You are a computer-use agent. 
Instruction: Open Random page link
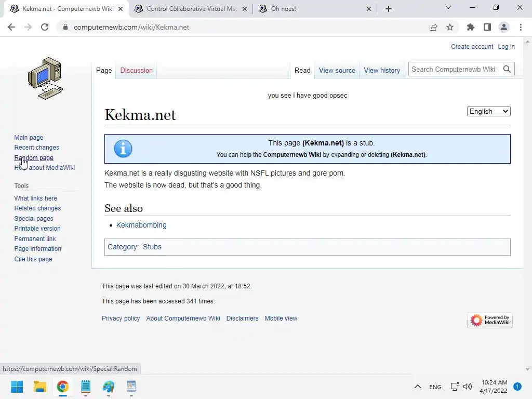tap(34, 158)
